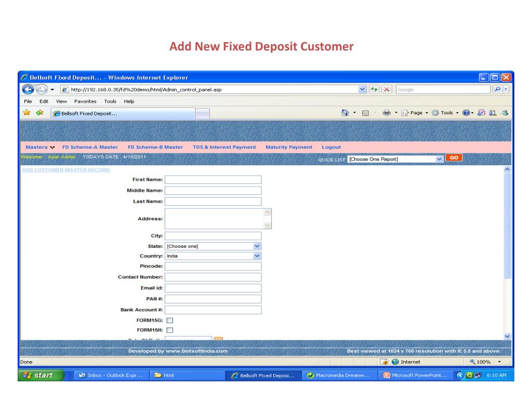Expand the Print button dropdown arrow
The height and width of the screenshot is (399, 532).
click(x=396, y=113)
